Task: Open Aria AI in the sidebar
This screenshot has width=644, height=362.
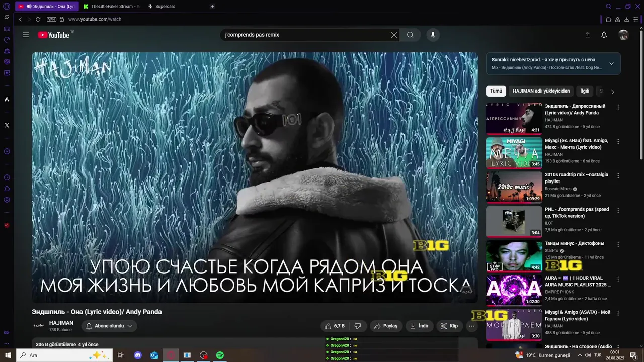Action: [x=7, y=99]
